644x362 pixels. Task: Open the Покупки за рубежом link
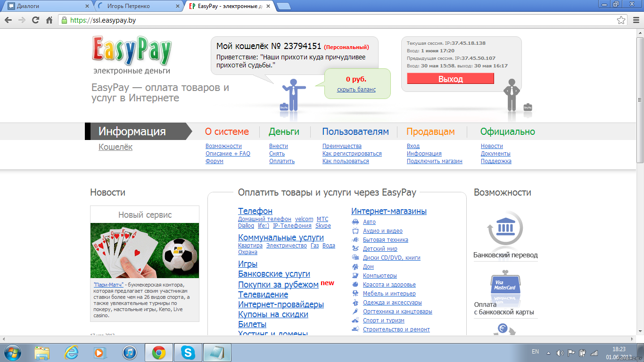[x=278, y=285]
